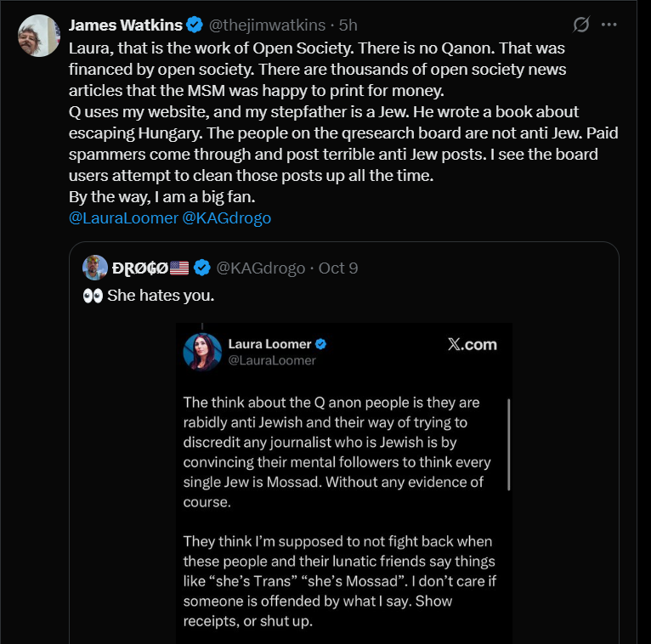The image size is (651, 644).
Task: Open the Oct 9 timestamp on the quoted post
Action: click(x=338, y=268)
